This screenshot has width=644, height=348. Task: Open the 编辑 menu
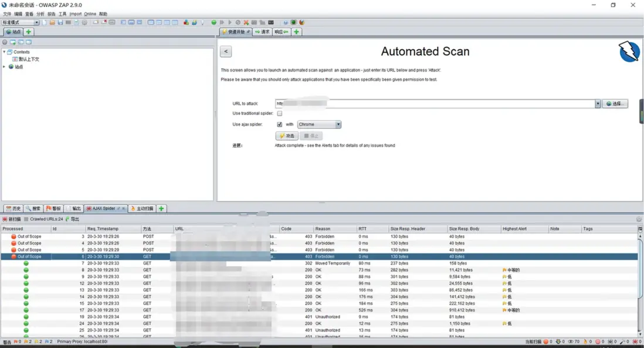tap(19, 14)
